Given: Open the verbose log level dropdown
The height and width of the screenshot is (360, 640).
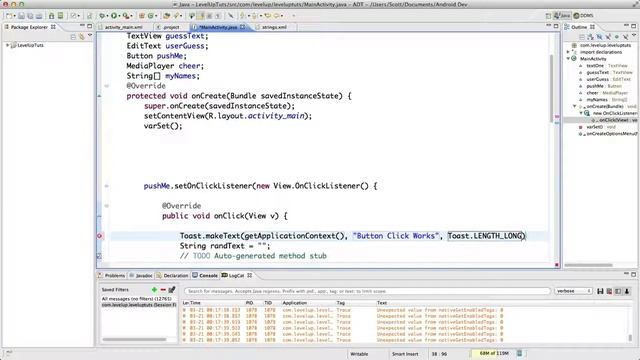Looking at the screenshot, I should pyautogui.click(x=573, y=291).
